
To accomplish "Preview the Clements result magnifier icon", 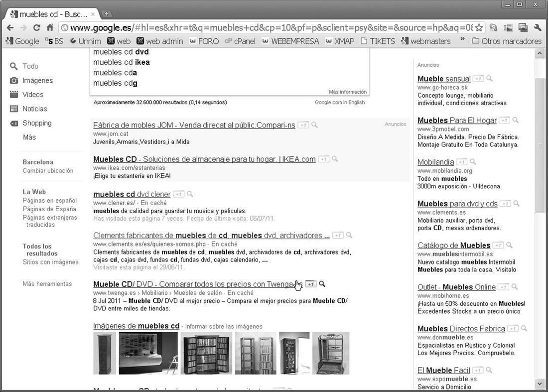I will (x=349, y=235).
